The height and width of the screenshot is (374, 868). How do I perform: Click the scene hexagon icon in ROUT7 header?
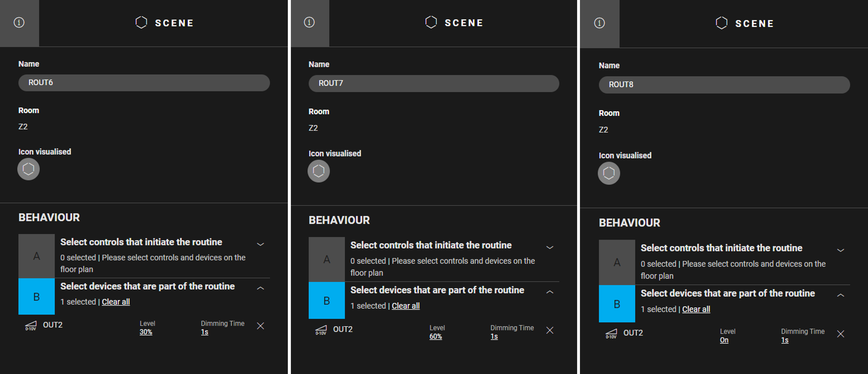point(431,22)
